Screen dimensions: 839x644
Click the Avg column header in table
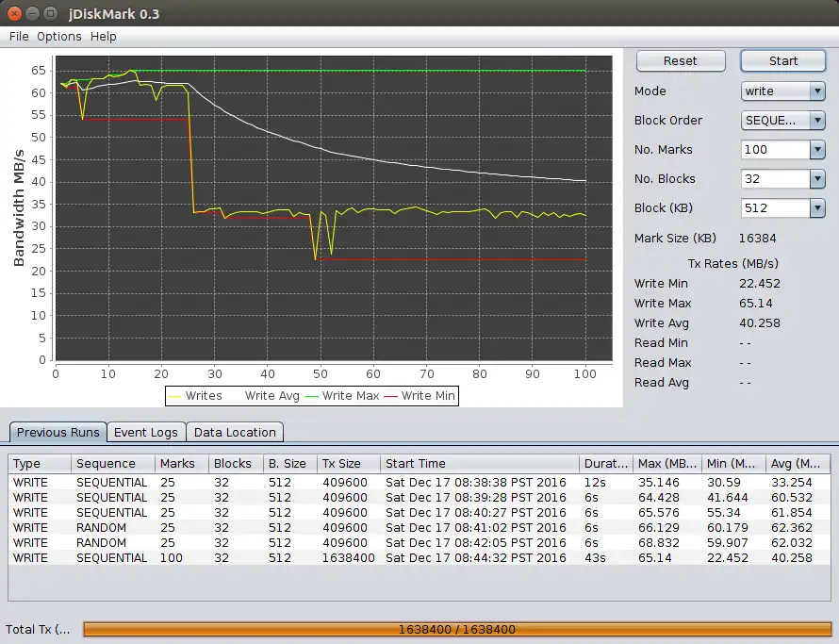point(797,464)
